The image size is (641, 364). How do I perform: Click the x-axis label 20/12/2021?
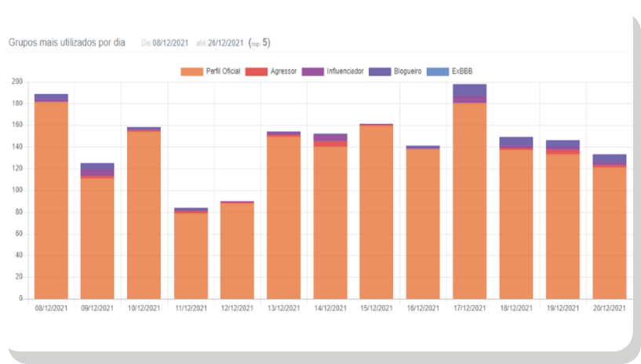610,308
